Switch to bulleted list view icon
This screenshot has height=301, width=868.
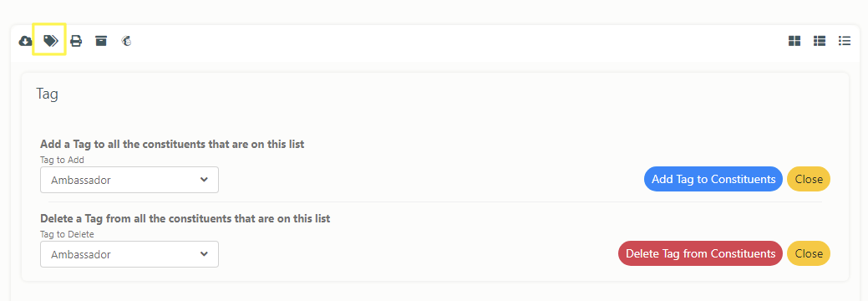845,40
